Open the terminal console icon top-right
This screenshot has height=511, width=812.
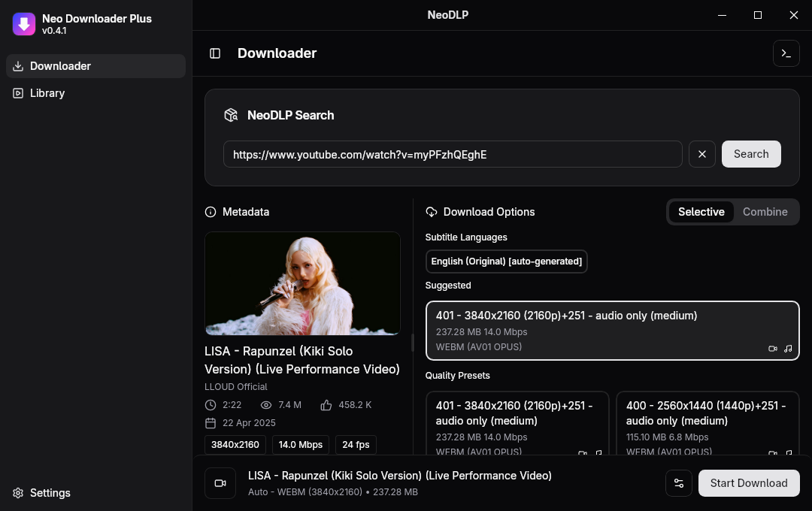coord(786,53)
